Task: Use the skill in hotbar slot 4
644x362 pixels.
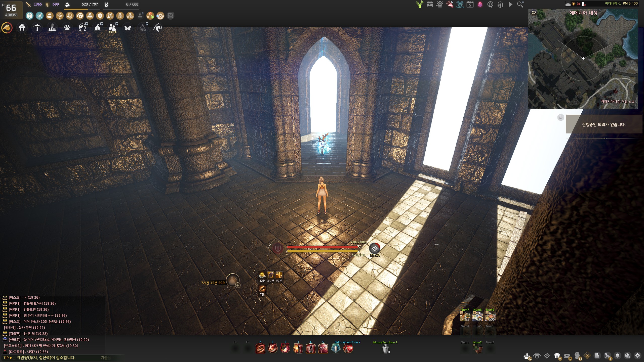Action: 310,348
